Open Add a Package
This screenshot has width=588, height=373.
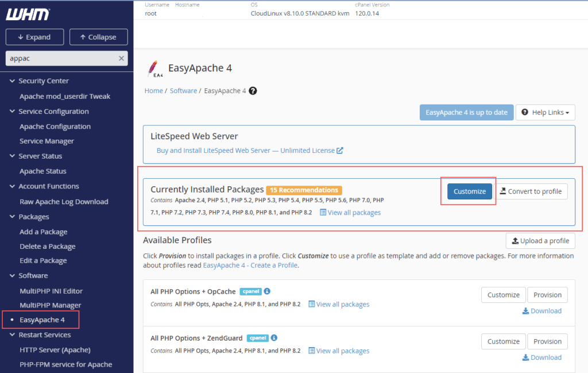point(44,232)
